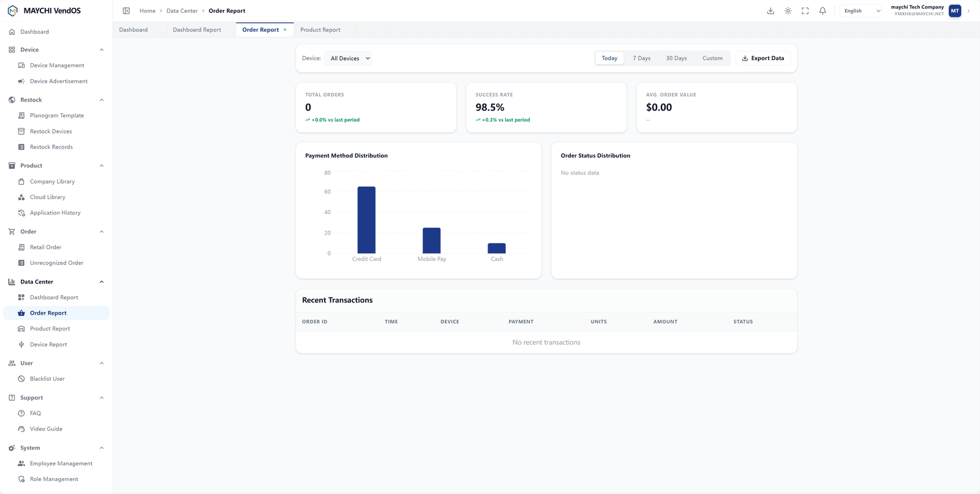Click the MAYCHI VendOS logo icon
980x494 pixels.
12,11
